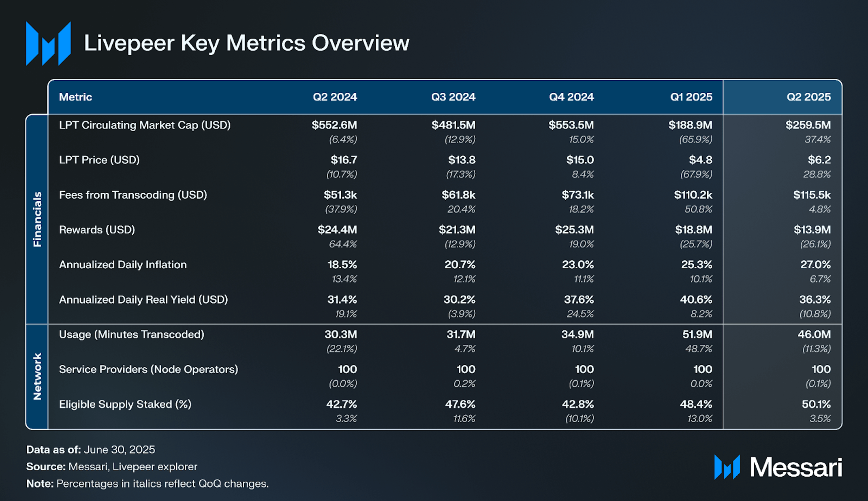Screen dimensions: 868x501
Task: Click the '36.3%' real yield value
Action: 815,299
